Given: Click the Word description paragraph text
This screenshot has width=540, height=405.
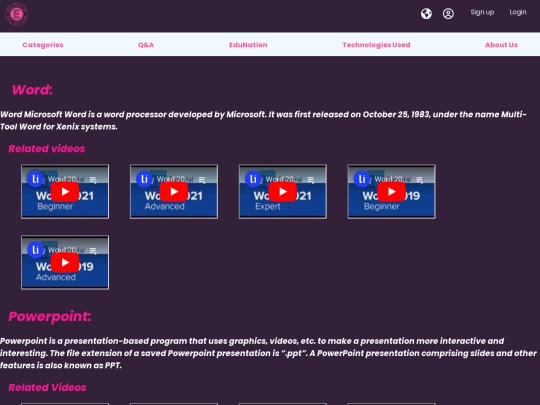Looking at the screenshot, I should tap(263, 121).
